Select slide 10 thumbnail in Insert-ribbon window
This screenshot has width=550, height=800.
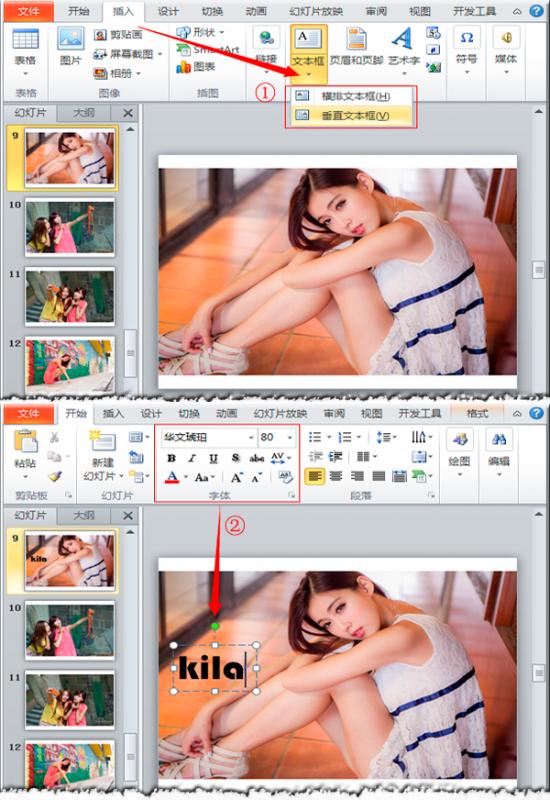point(70,227)
